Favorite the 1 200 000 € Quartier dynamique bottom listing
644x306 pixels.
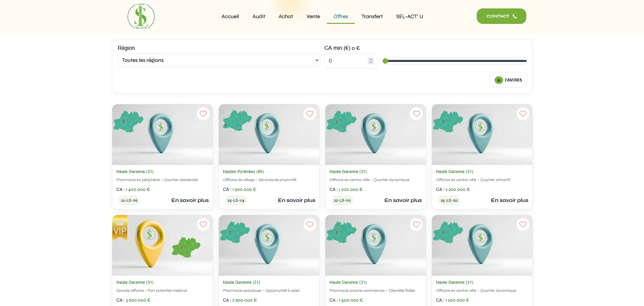click(523, 225)
